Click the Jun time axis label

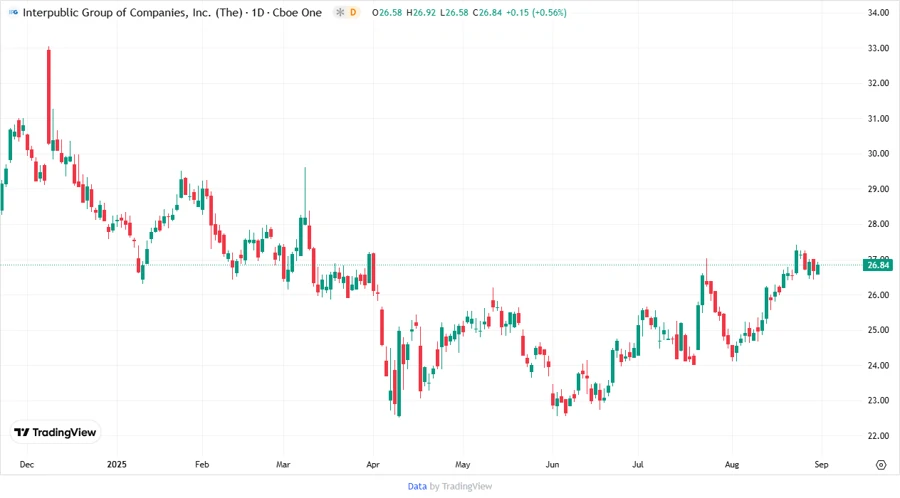pyautogui.click(x=552, y=464)
